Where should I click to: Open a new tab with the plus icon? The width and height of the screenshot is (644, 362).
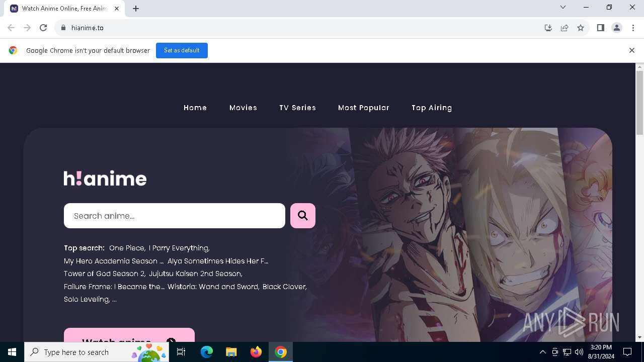[x=136, y=9]
